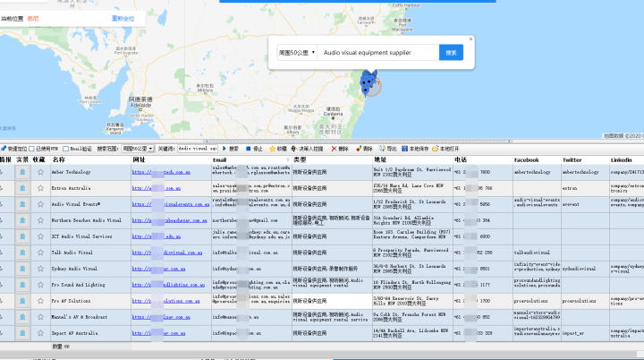Open street view for Sydney Audio Visual
Screen dimensions: 644x360
[22, 269]
